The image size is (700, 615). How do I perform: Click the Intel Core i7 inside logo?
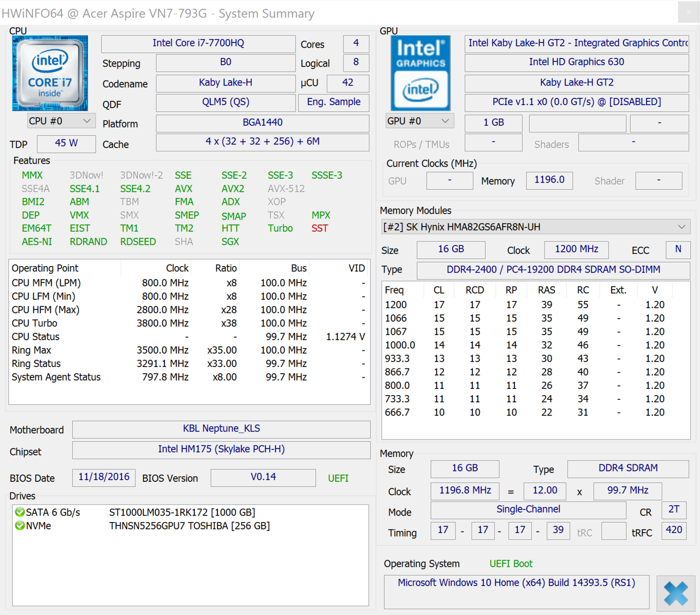pos(50,73)
